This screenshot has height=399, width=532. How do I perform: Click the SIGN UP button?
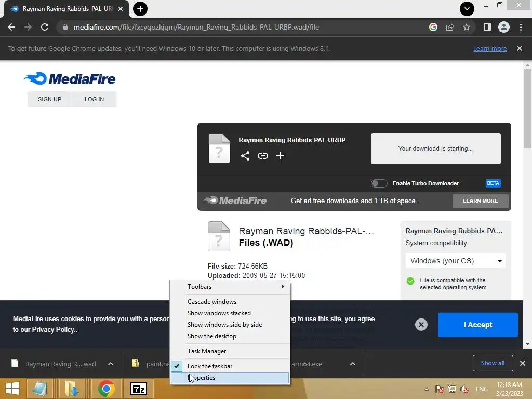[49, 99]
